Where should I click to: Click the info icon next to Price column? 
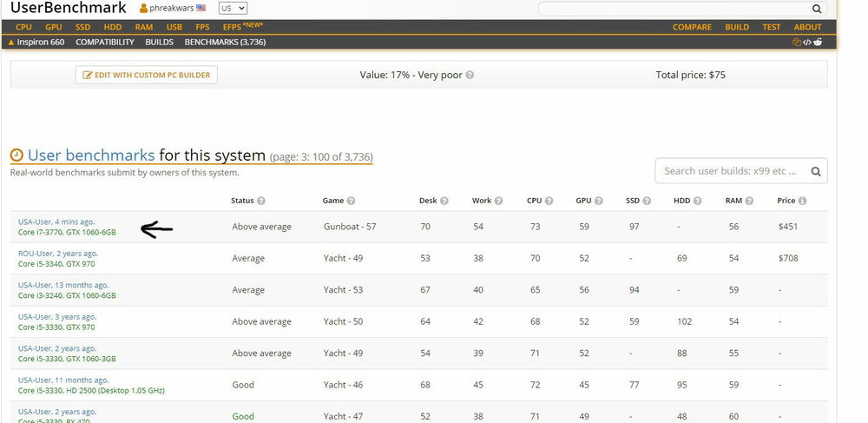(x=802, y=201)
